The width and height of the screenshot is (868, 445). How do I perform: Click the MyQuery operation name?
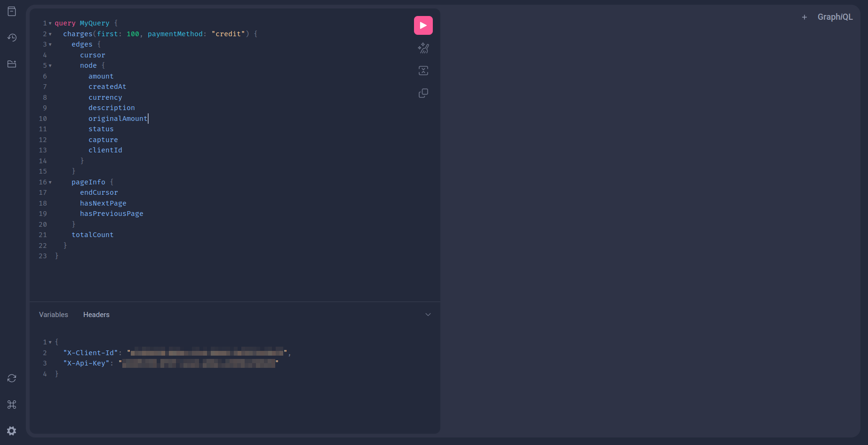tap(95, 23)
